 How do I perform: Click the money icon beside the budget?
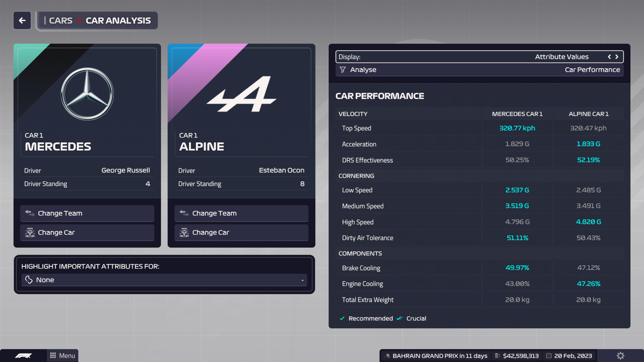pos(497,356)
